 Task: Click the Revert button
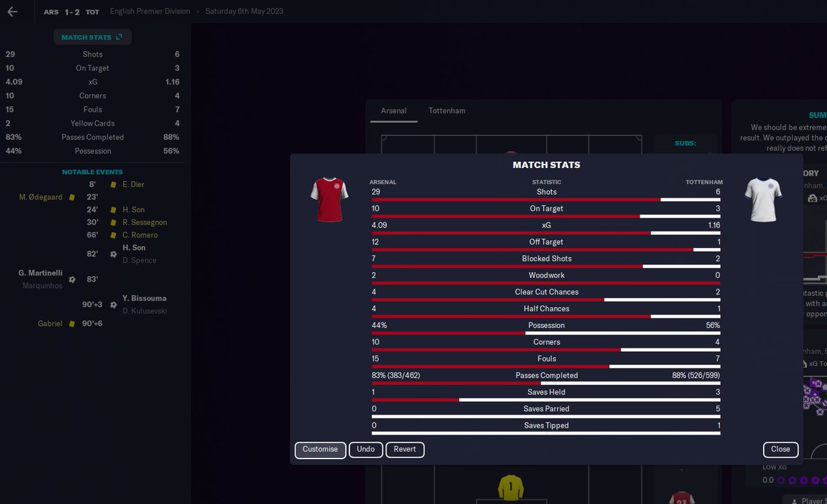click(405, 450)
